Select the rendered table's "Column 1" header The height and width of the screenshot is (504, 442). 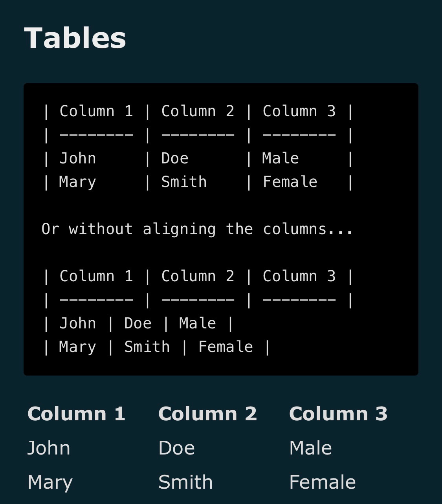[x=76, y=414]
